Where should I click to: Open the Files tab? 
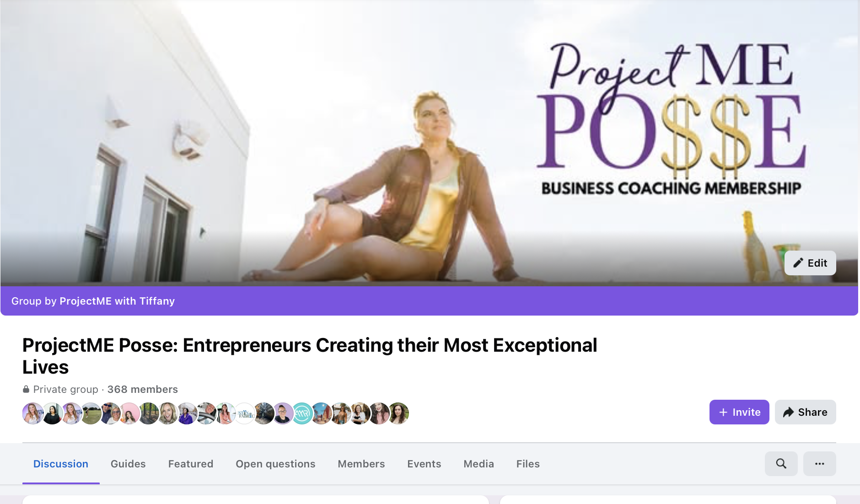click(528, 464)
